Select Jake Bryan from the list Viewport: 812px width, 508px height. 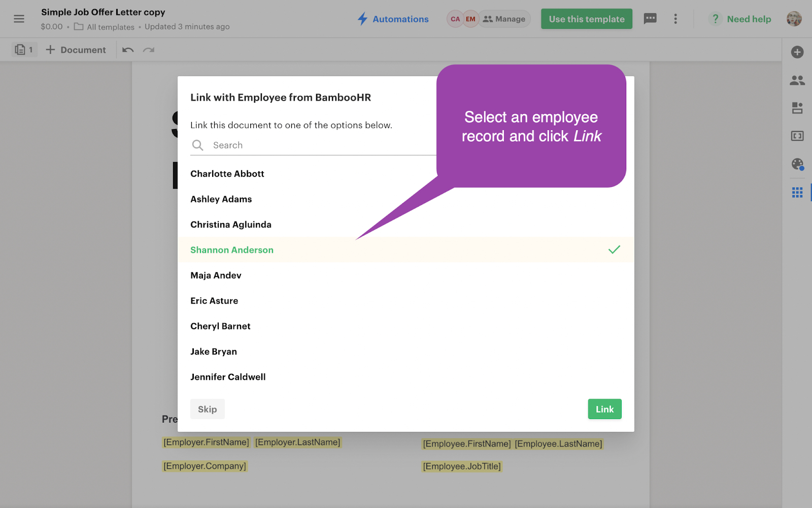pos(406,352)
